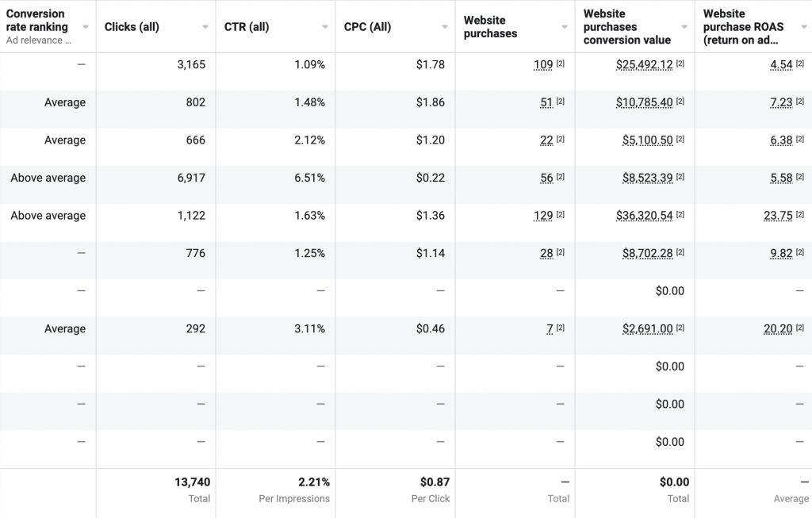Image resolution: width=812 pixels, height=518 pixels.
Task: Click the Clicks (all) column header
Action: click(131, 25)
